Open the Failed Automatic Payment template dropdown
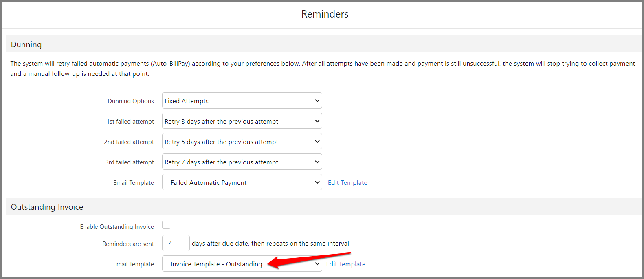 point(242,182)
